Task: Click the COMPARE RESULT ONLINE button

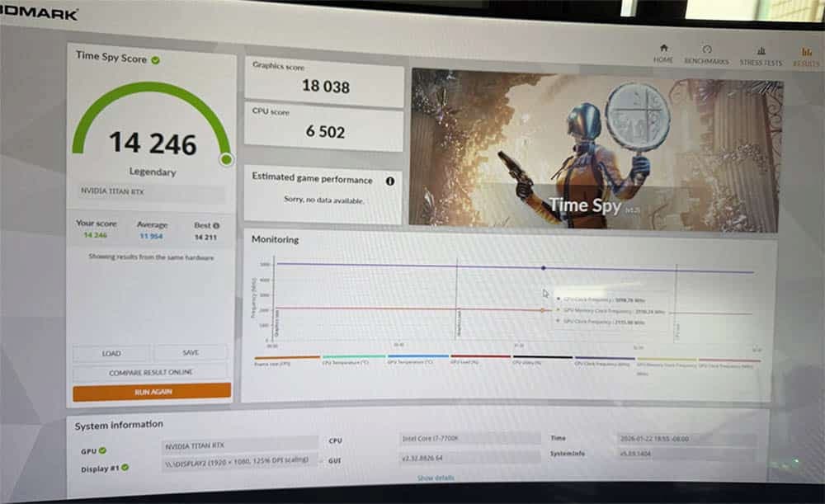Action: [151, 373]
